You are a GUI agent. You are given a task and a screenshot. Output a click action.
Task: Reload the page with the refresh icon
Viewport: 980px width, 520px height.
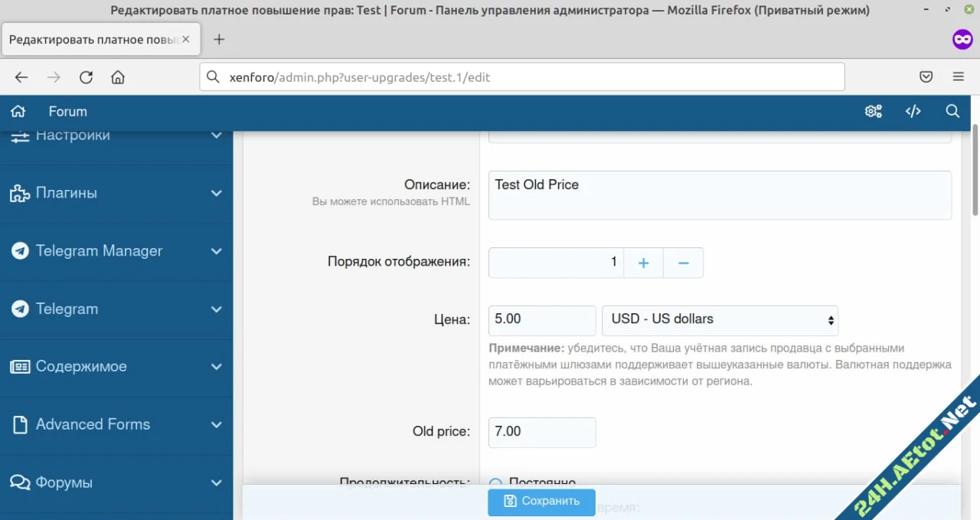86,77
